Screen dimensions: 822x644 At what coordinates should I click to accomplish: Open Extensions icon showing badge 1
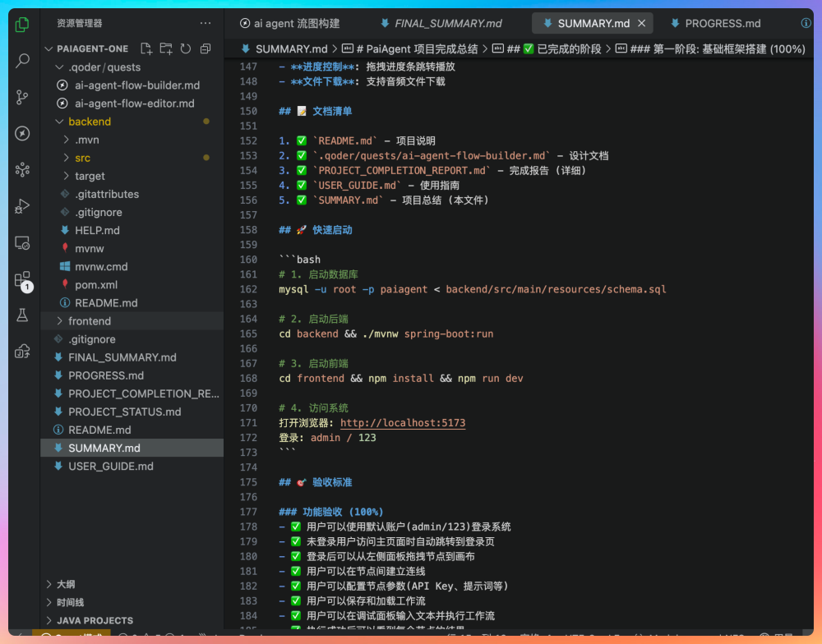click(22, 278)
